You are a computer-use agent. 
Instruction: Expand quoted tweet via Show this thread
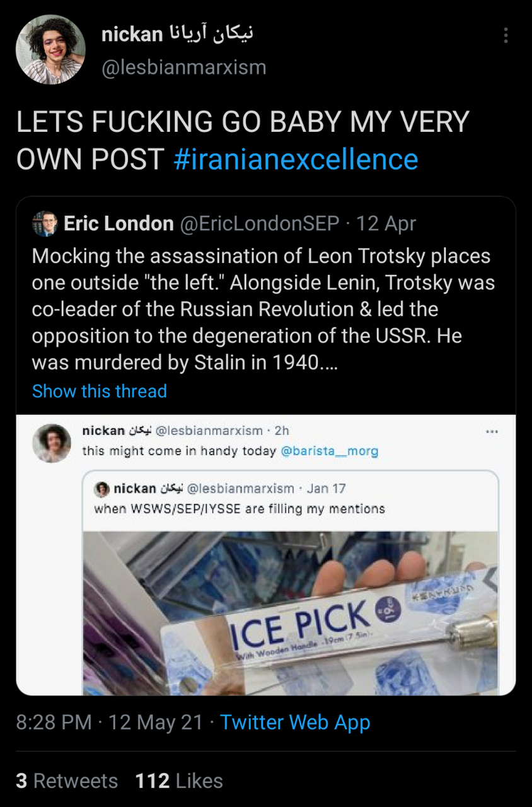point(100,392)
